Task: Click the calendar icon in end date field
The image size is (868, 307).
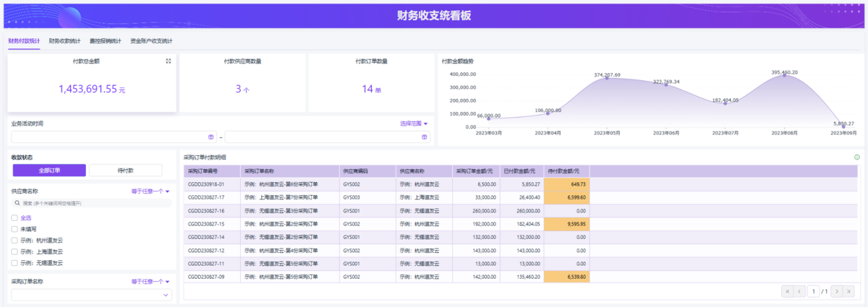Action: click(425, 137)
